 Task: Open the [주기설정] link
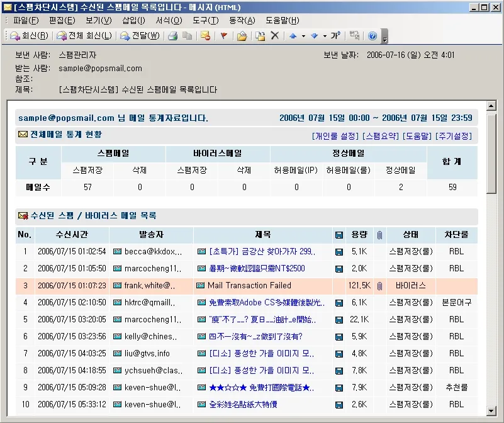click(x=454, y=136)
